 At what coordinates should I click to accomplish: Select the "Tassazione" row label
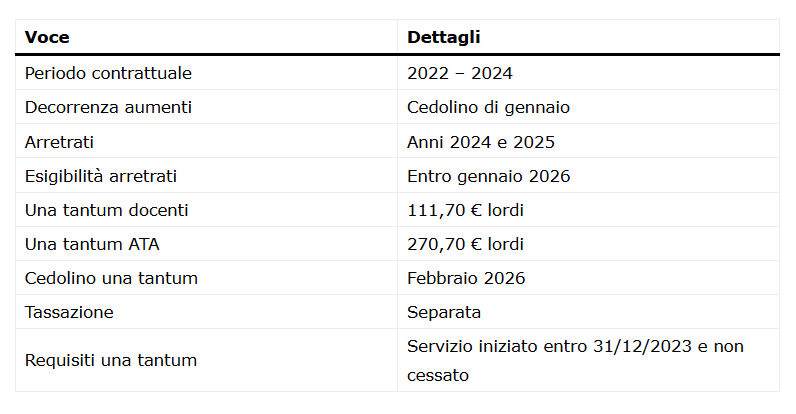pyautogui.click(x=69, y=312)
